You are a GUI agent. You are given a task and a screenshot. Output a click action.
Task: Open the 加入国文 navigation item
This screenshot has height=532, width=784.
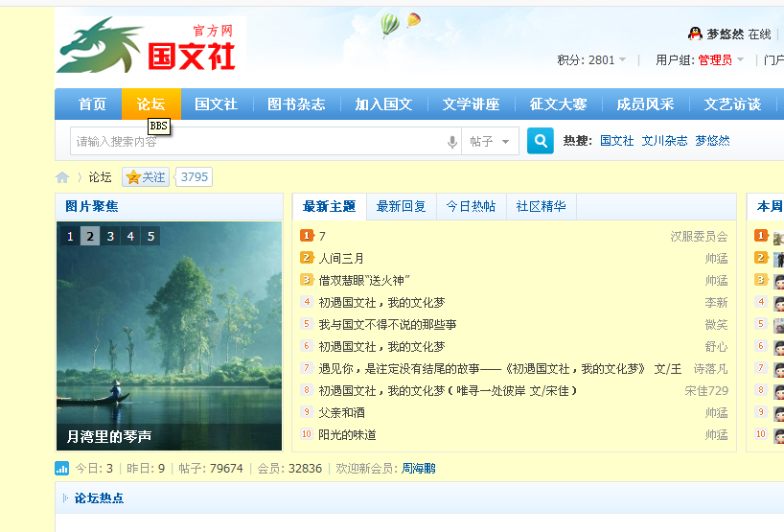[383, 104]
